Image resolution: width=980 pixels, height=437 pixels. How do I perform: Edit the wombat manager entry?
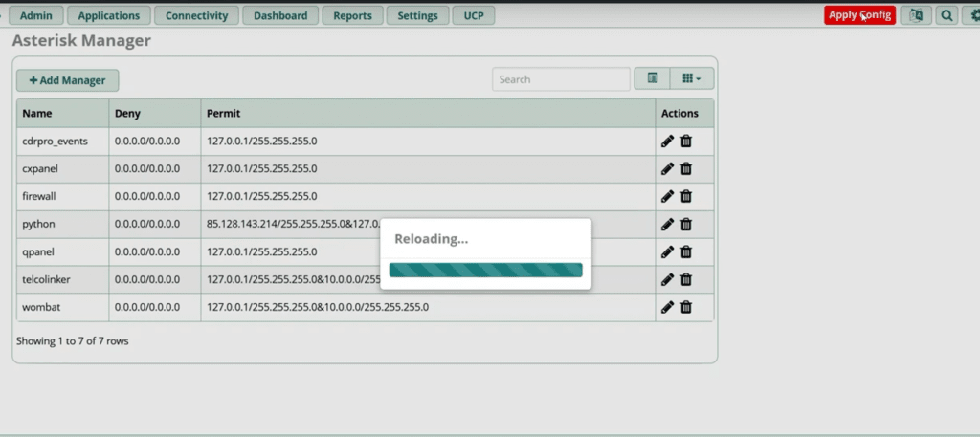coord(667,308)
